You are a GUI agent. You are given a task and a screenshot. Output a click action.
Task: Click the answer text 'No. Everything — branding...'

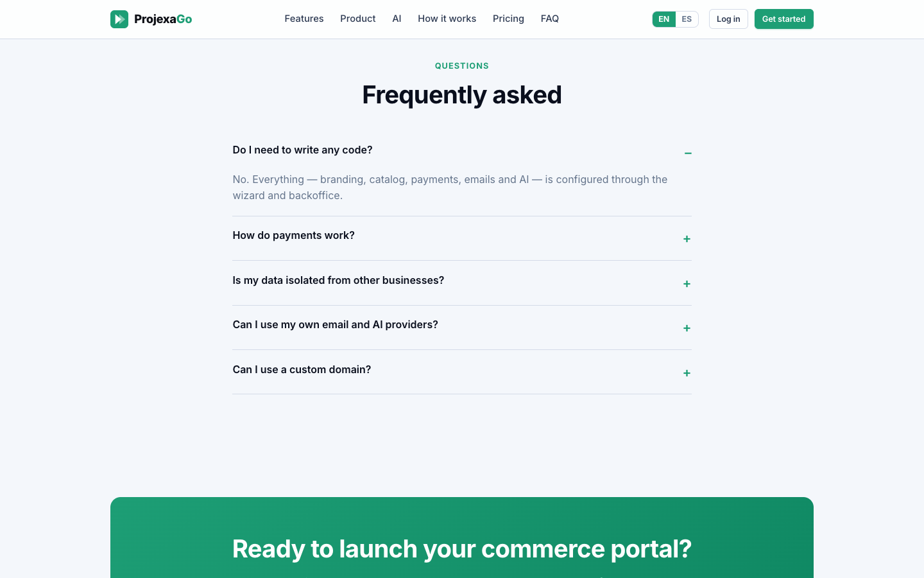pos(450,188)
